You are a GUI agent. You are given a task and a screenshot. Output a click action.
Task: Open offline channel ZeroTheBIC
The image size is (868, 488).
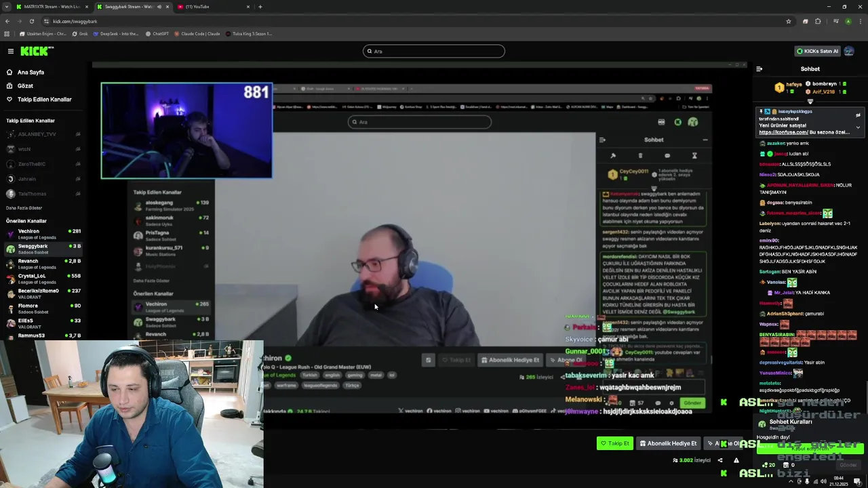tap(44, 164)
